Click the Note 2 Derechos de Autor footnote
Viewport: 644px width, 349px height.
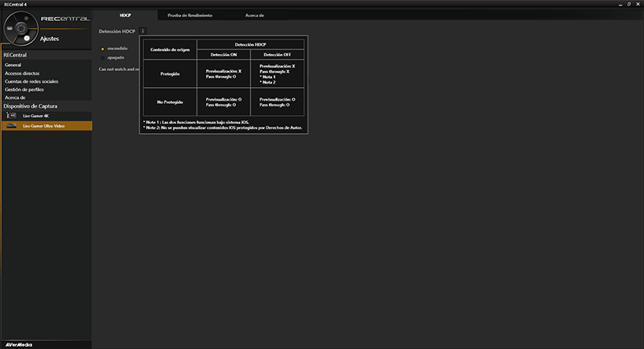[223, 128]
